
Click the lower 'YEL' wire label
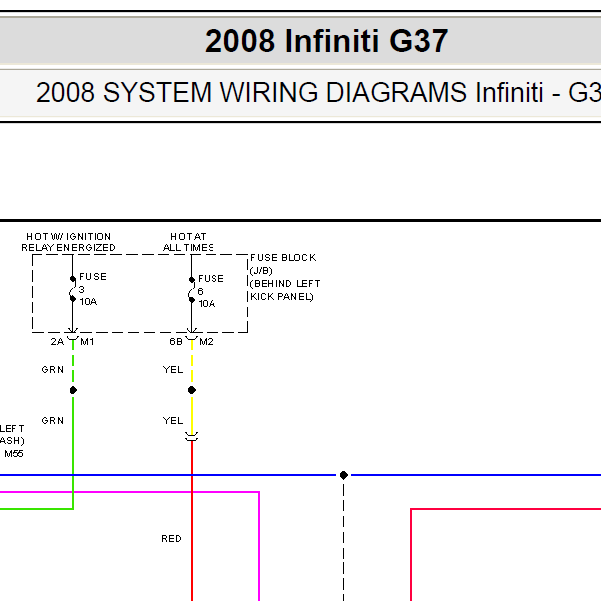click(x=173, y=420)
